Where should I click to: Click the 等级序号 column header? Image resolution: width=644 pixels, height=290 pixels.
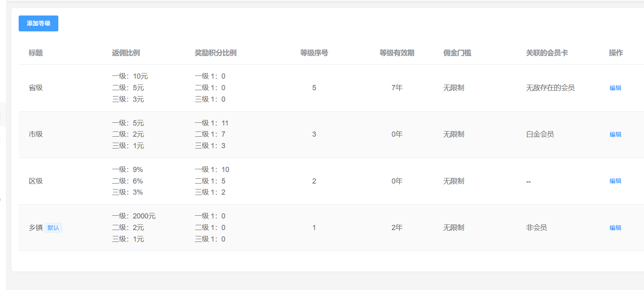314,53
